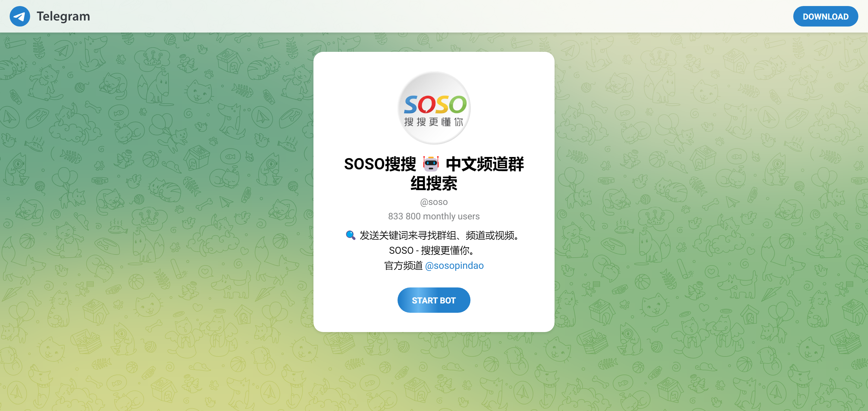The height and width of the screenshot is (411, 868).
Task: Open the @sosopindao channel link
Action: click(454, 265)
